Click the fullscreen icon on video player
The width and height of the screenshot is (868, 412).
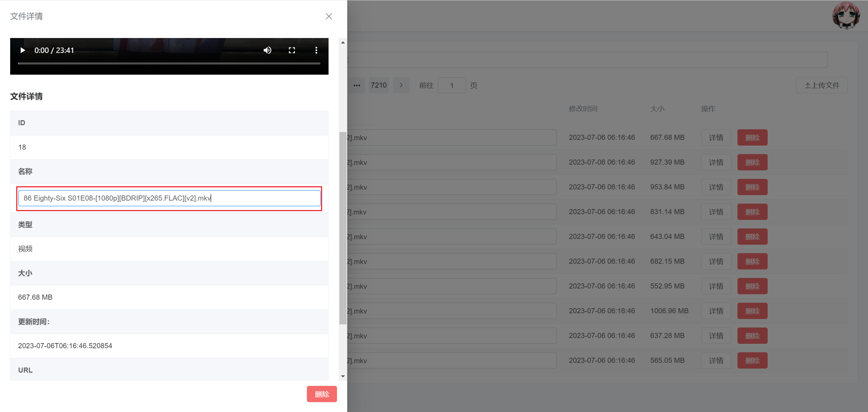292,50
